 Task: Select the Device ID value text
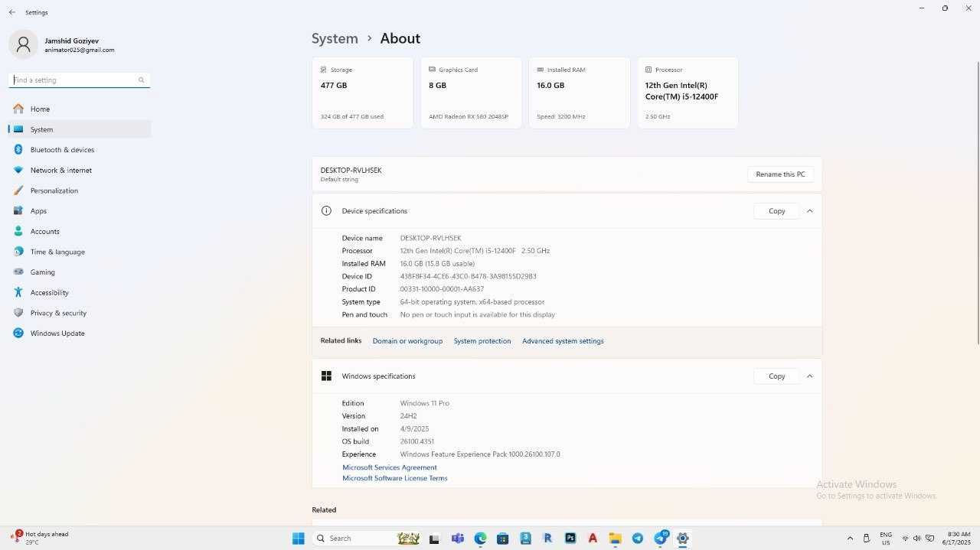pyautogui.click(x=468, y=276)
